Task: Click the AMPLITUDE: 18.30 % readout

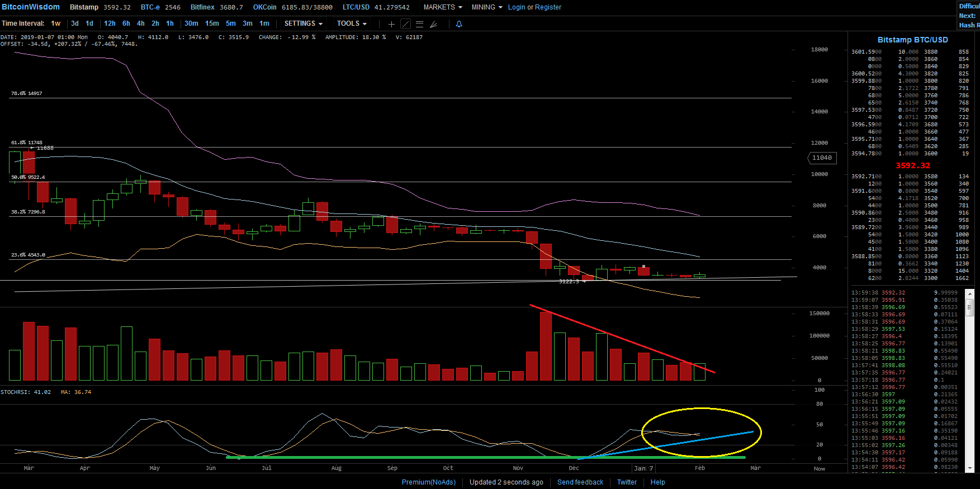Action: click(x=356, y=37)
